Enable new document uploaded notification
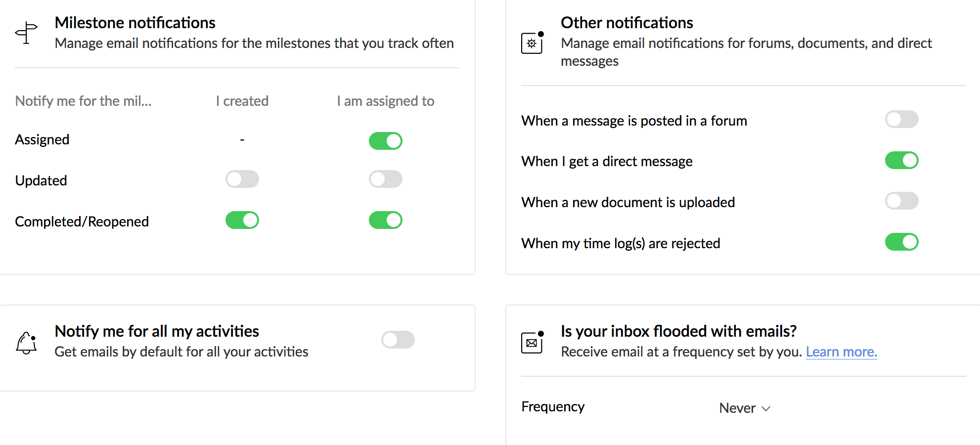 [902, 201]
